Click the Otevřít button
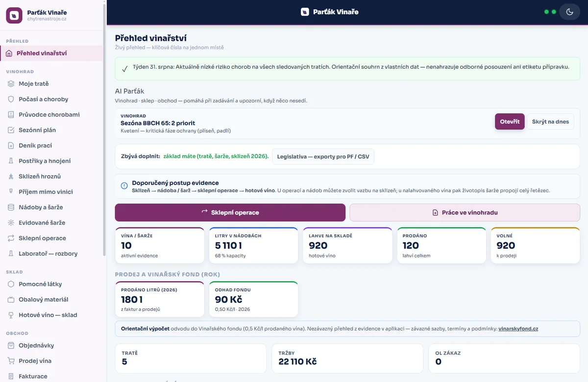 510,122
